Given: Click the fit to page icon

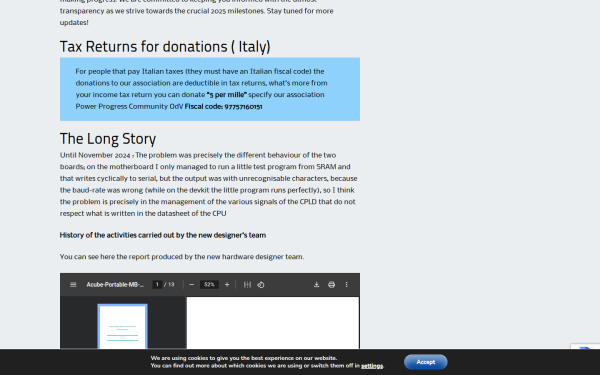Looking at the screenshot, I should [248, 285].
